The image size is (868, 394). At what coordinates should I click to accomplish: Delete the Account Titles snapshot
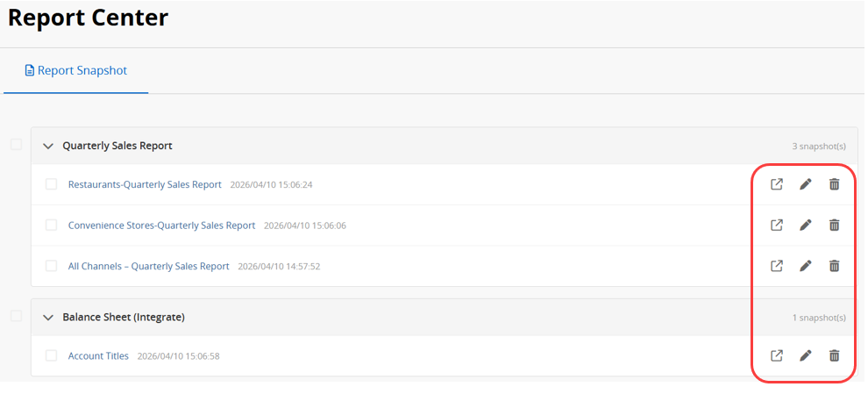pos(834,355)
